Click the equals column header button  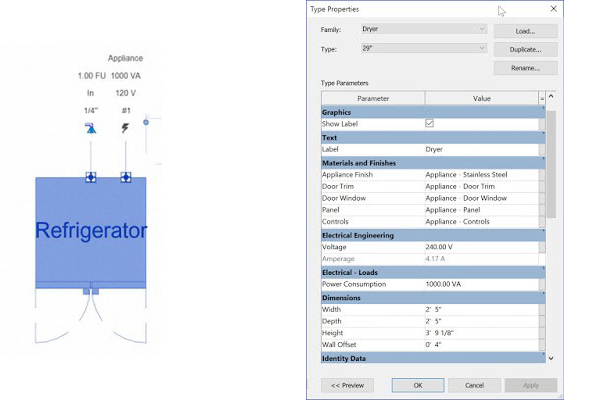(542, 98)
